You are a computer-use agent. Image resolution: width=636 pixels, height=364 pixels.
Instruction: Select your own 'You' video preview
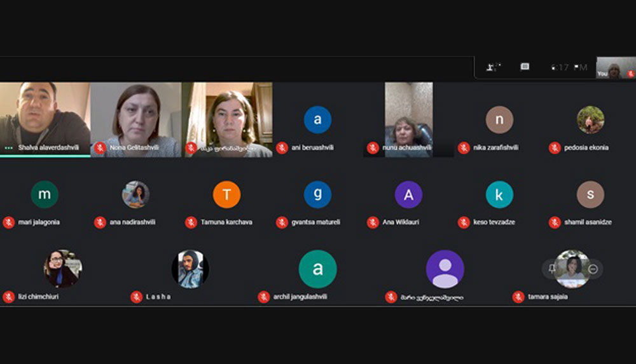(614, 68)
